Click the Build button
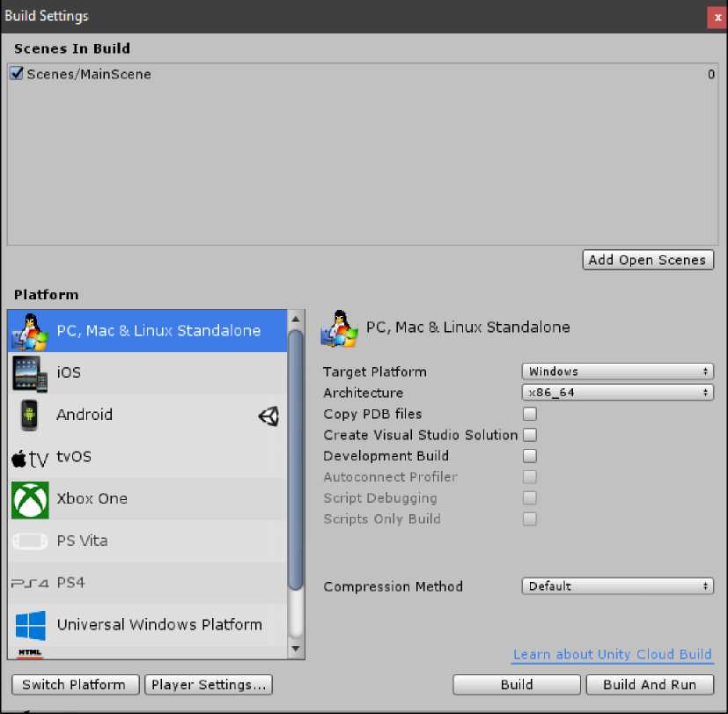This screenshot has height=714, width=728. point(517,685)
